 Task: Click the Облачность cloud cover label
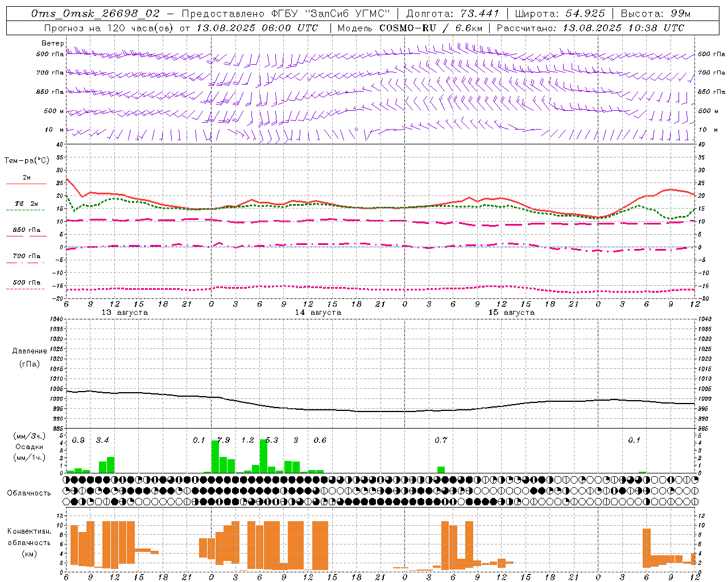point(29,493)
